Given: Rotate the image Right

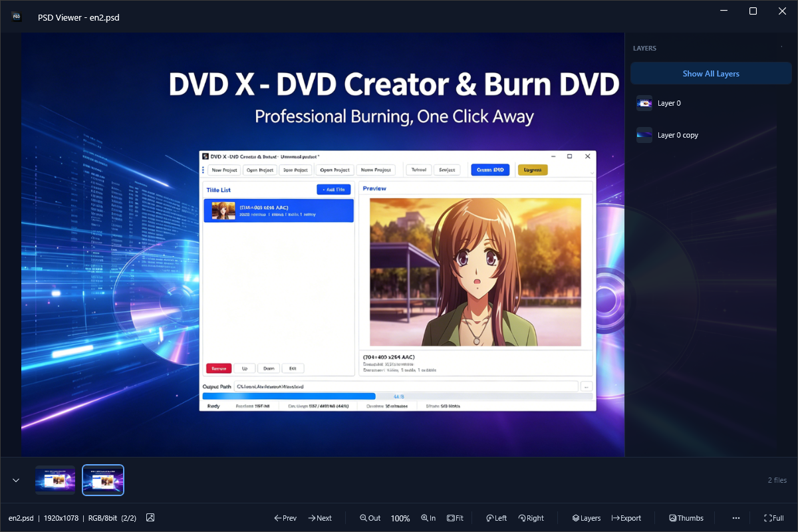Looking at the screenshot, I should (x=531, y=518).
